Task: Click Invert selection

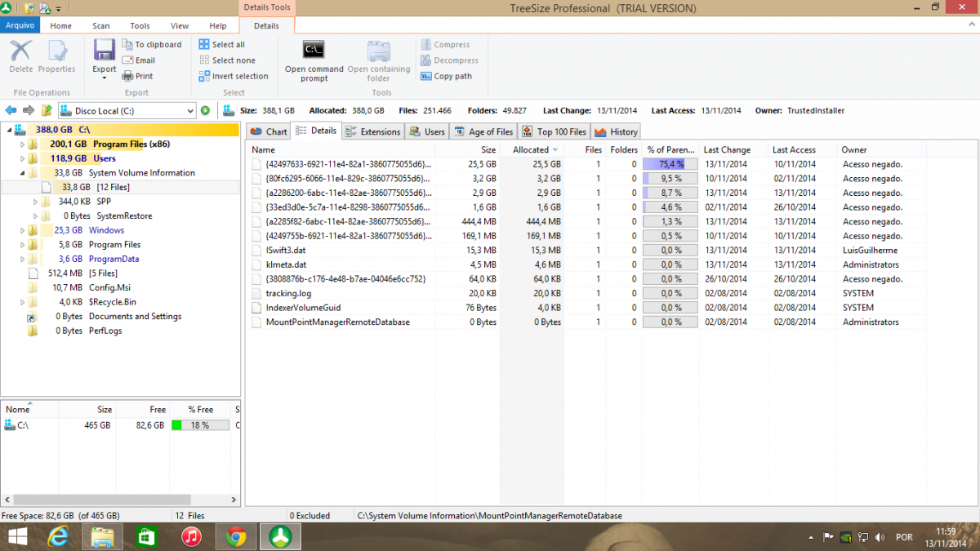Action: coord(234,76)
